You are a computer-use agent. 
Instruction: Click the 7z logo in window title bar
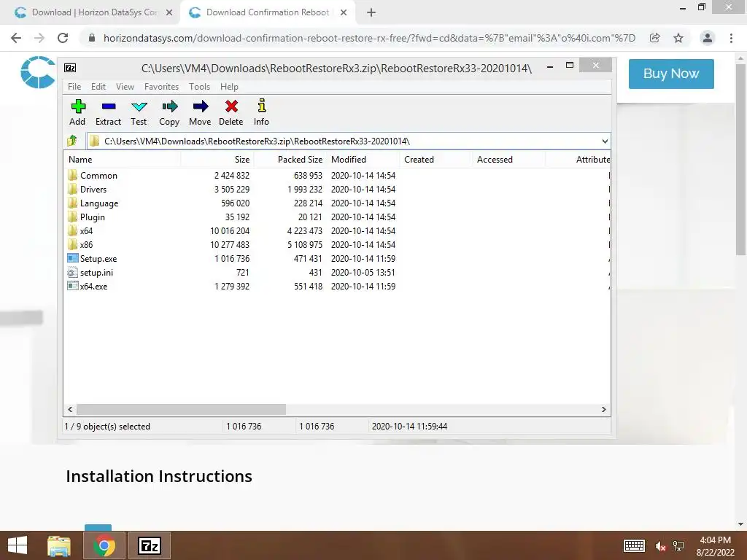pos(70,68)
